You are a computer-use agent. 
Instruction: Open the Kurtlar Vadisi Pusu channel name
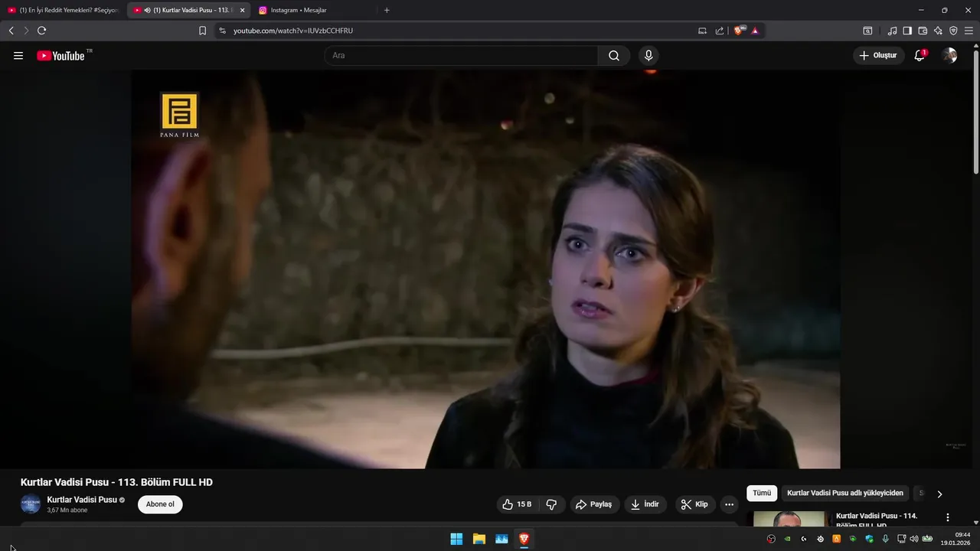(x=82, y=500)
